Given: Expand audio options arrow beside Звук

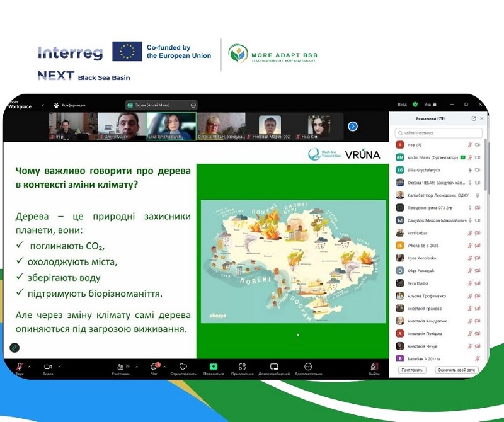Looking at the screenshot, I should [x=30, y=365].
